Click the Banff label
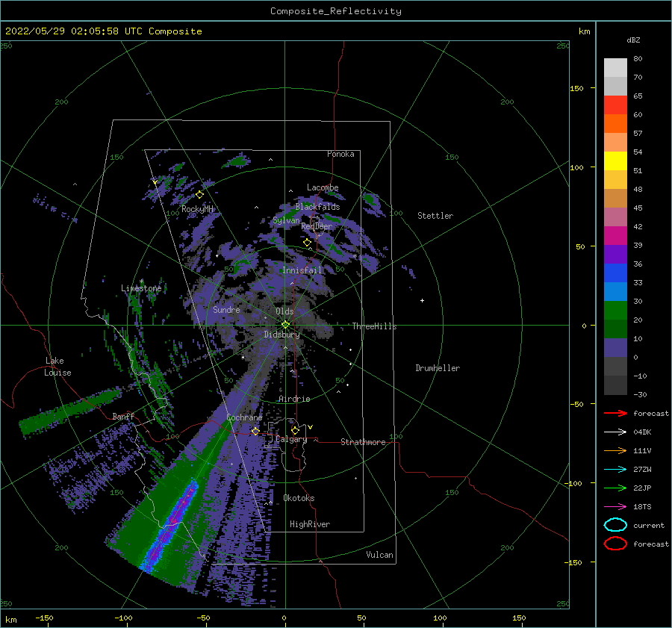This screenshot has height=628, width=672. [123, 416]
